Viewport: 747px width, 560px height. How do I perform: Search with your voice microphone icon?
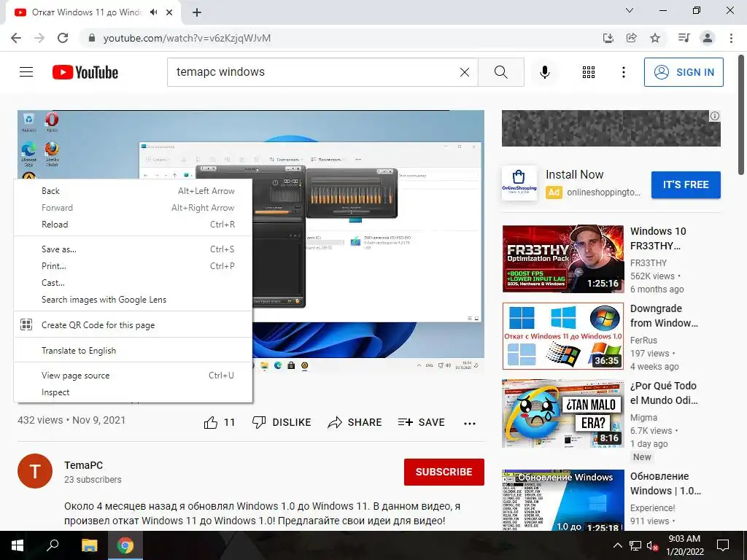(x=544, y=72)
